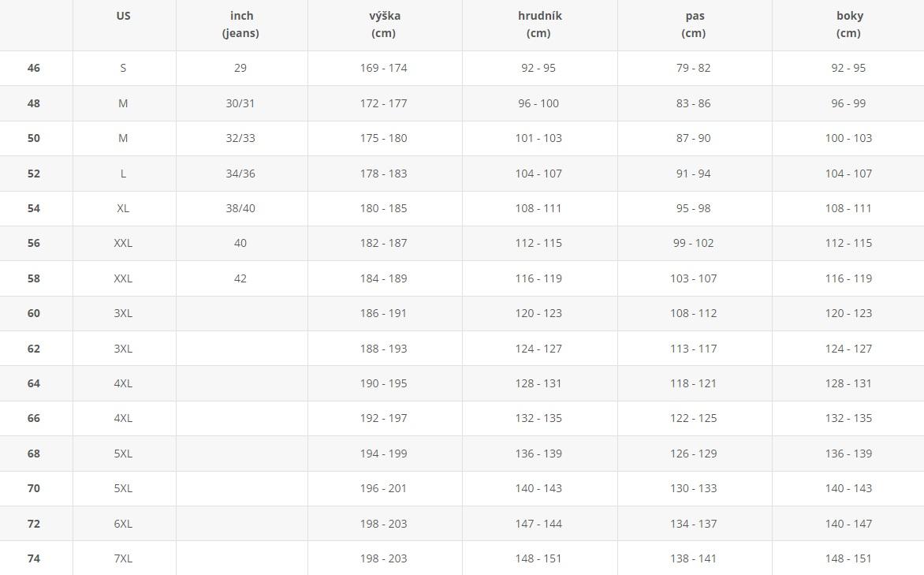This screenshot has width=924, height=575.
Task: Select jeans size 38/40 cell
Action: (240, 208)
